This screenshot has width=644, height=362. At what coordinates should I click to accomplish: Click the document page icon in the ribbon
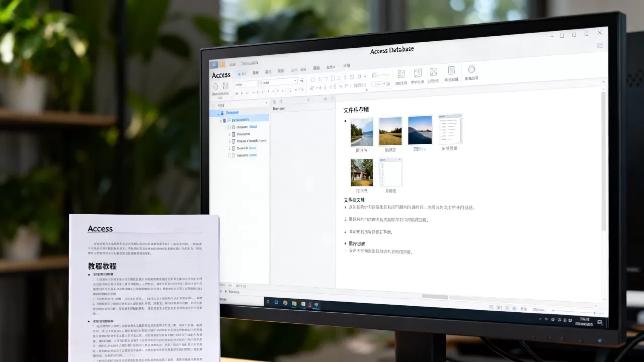pyautogui.click(x=451, y=70)
